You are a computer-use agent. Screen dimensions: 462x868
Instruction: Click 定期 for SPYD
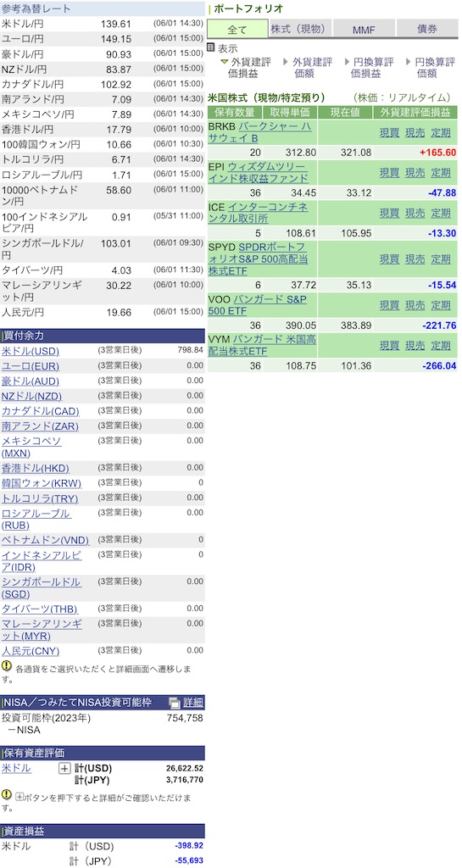441,259
